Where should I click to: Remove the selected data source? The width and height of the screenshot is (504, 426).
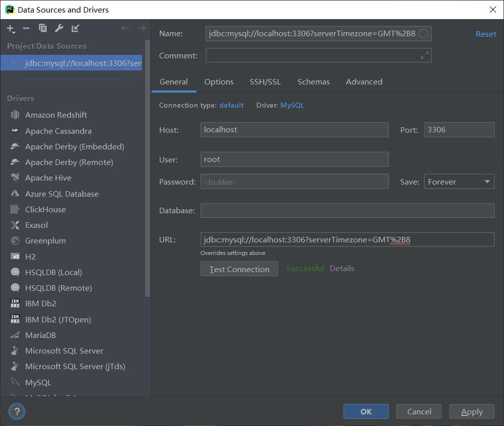point(26,29)
